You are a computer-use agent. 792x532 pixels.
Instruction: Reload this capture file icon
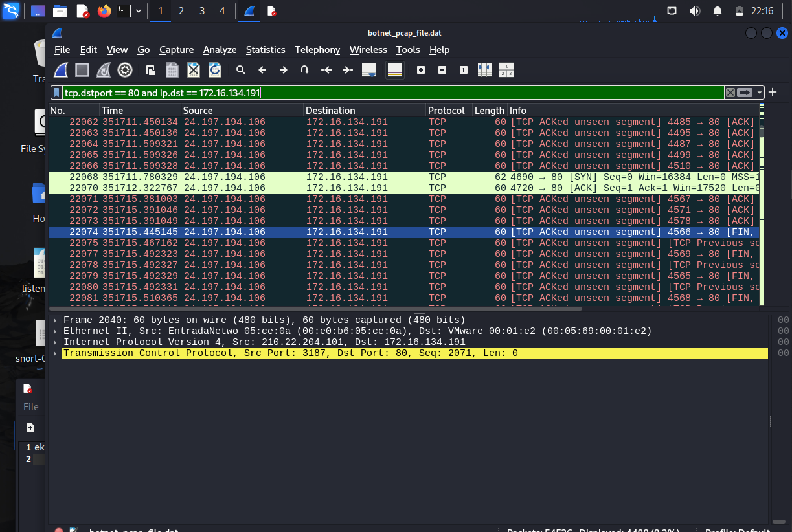coord(214,70)
